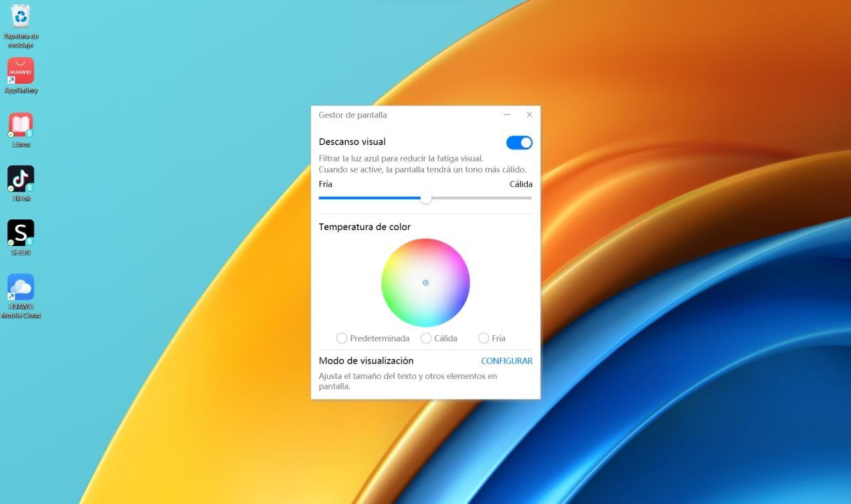Click the pink-red top of color wheel
The width and height of the screenshot is (851, 504).
pyautogui.click(x=425, y=246)
